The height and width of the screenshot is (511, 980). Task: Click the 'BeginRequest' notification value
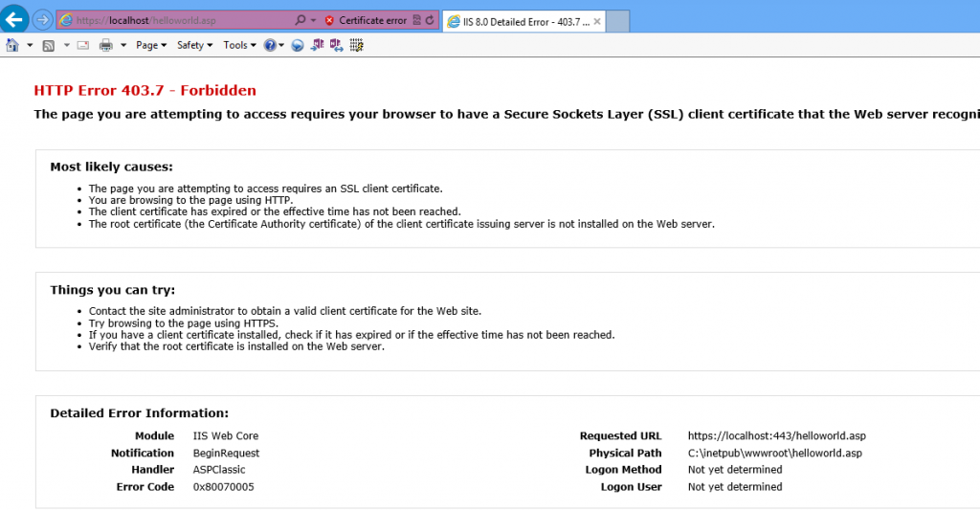[226, 453]
